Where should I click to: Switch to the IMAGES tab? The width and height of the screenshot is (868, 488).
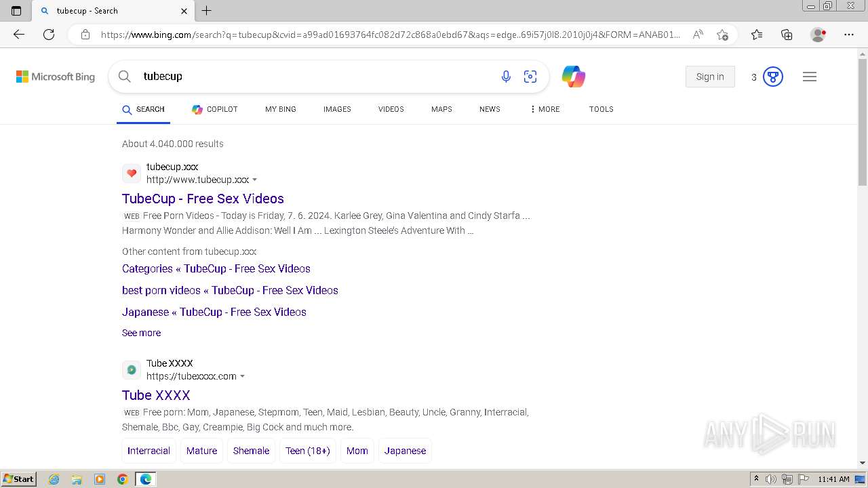(337, 109)
